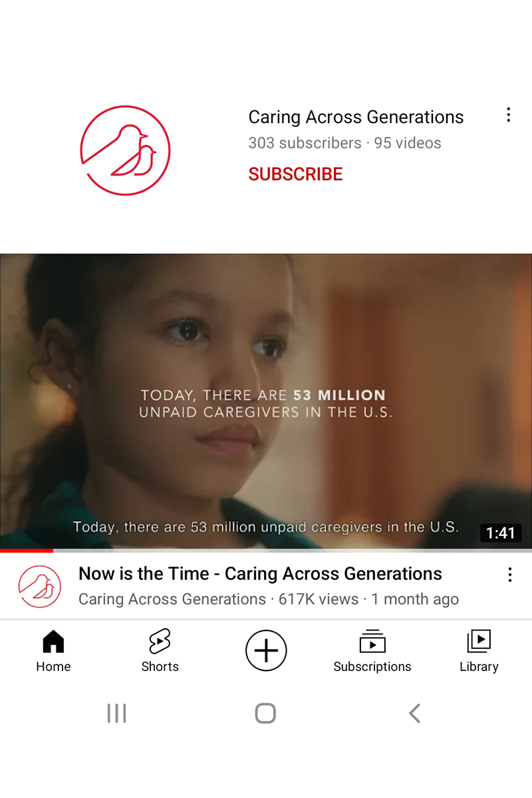Click the 617K views channel info line
This screenshot has width=532, height=798.
(x=269, y=599)
